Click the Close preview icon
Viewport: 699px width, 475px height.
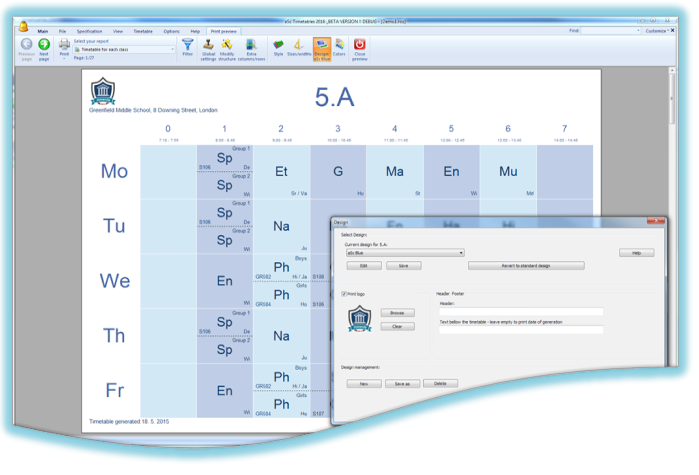tap(360, 47)
